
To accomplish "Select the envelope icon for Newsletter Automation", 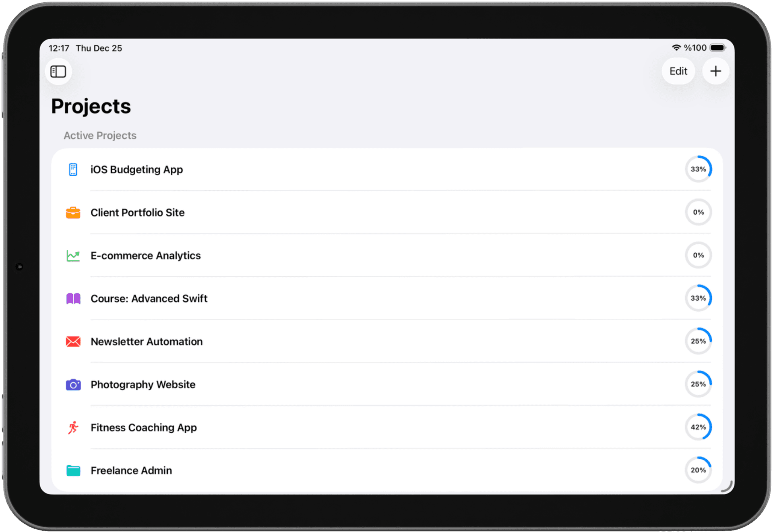I will [x=73, y=341].
